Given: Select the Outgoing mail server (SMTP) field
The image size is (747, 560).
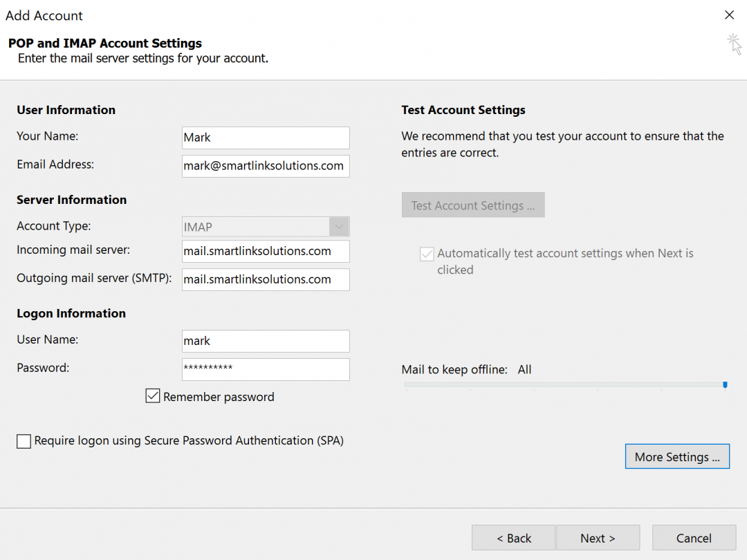Looking at the screenshot, I should click(x=265, y=279).
